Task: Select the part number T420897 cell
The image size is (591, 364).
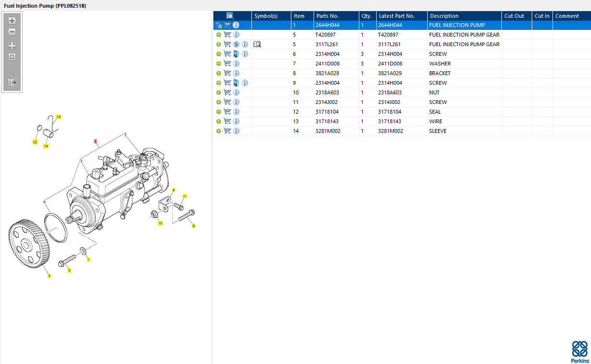Action: tap(337, 35)
